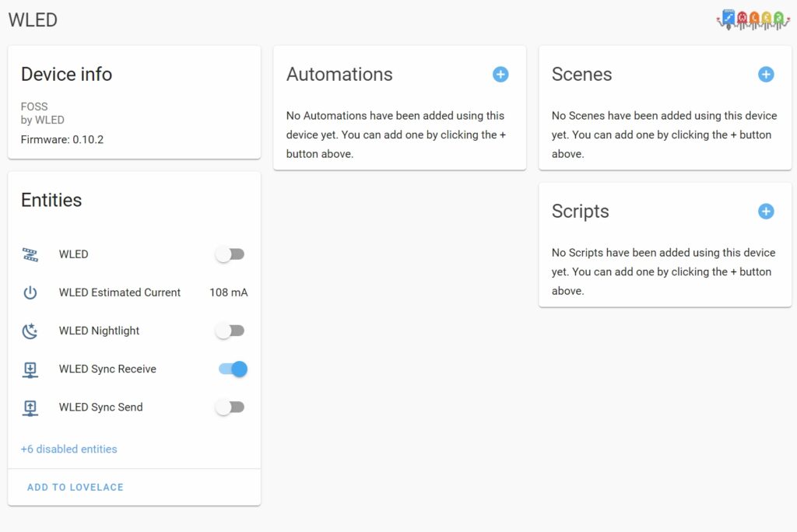Enable the WLED Nightlight switch
Screen dimensions: 797x532
[230, 331]
